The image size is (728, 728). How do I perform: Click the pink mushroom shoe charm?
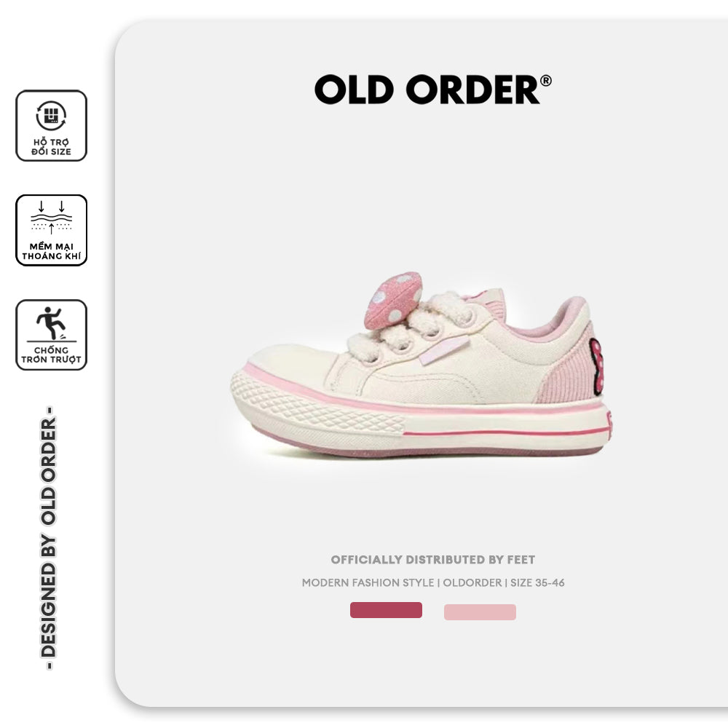click(393, 300)
